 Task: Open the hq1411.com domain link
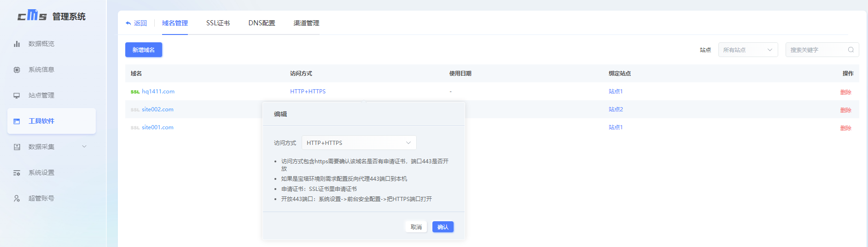(x=158, y=92)
